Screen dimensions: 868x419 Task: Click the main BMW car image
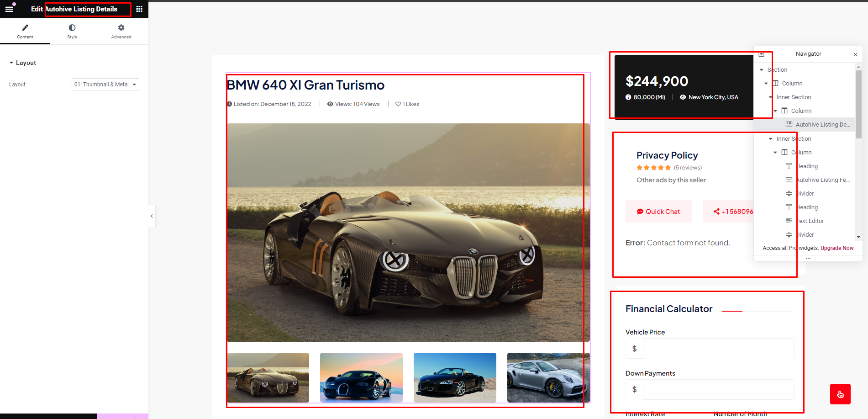[408, 233]
